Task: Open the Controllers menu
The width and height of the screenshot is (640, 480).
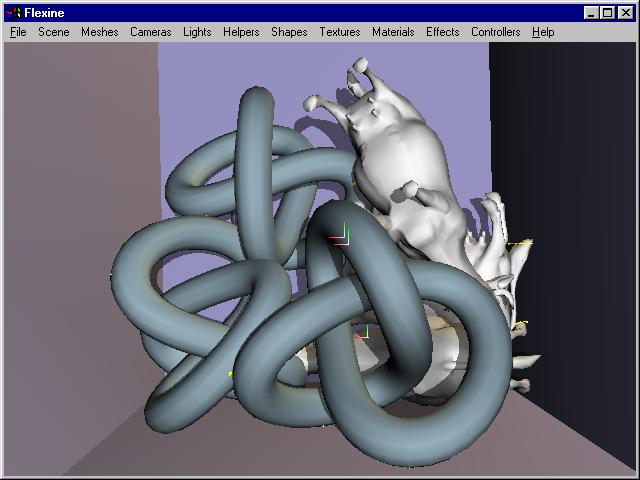Action: (x=496, y=32)
